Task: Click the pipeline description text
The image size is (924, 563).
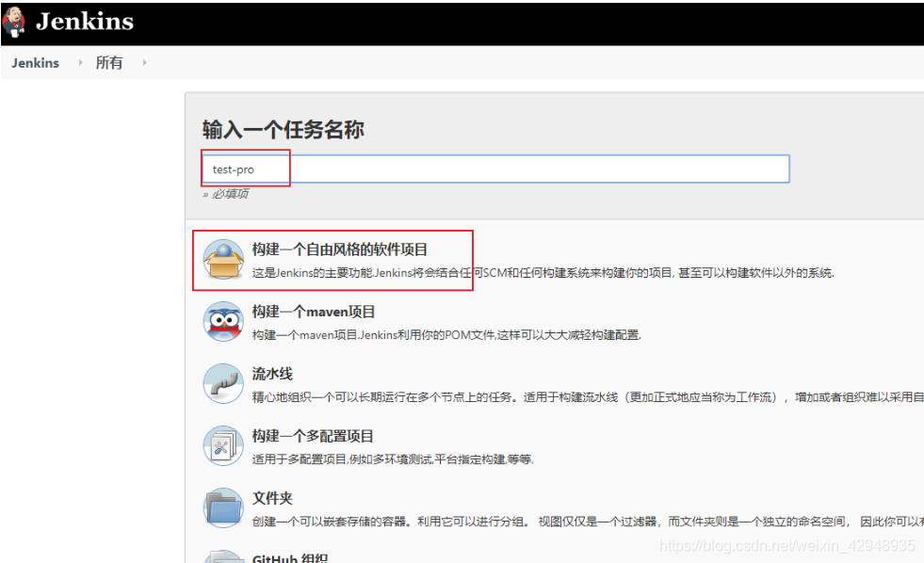Action: point(588,397)
